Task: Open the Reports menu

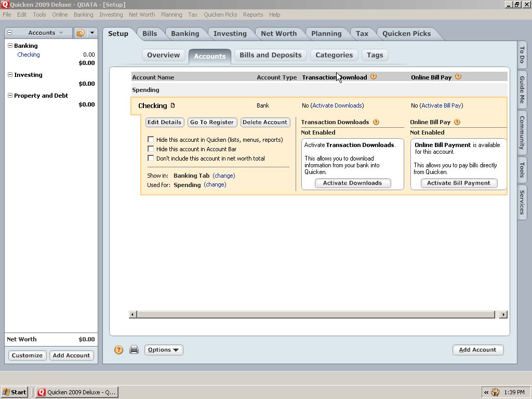Action: tap(253, 15)
